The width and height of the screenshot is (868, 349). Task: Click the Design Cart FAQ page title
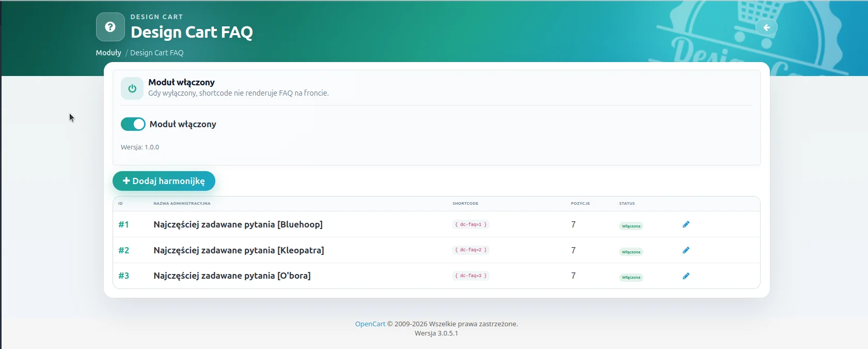(192, 32)
